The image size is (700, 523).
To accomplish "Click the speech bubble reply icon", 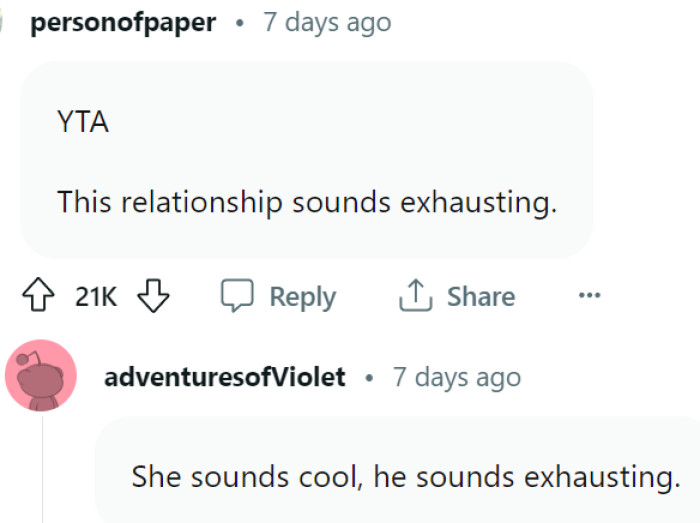I will tap(237, 296).
